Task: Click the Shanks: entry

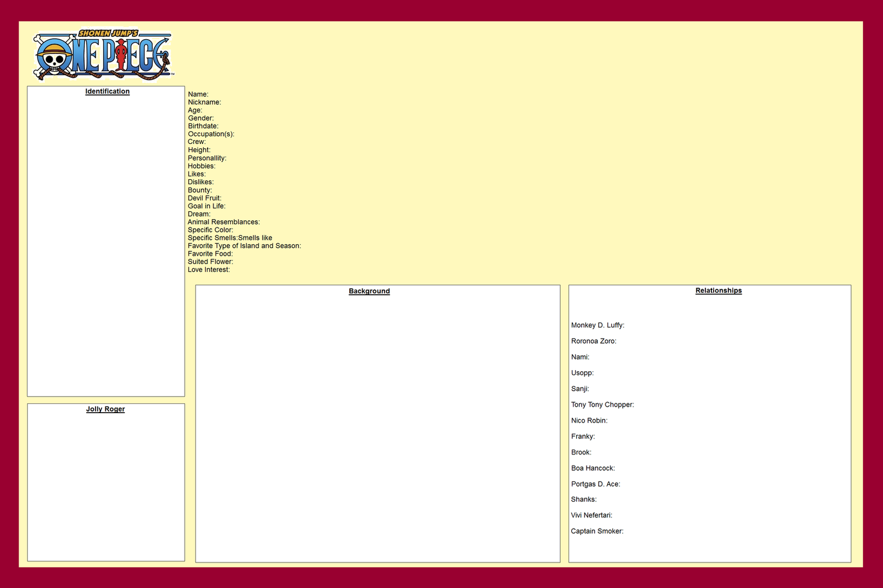Action: (584, 500)
